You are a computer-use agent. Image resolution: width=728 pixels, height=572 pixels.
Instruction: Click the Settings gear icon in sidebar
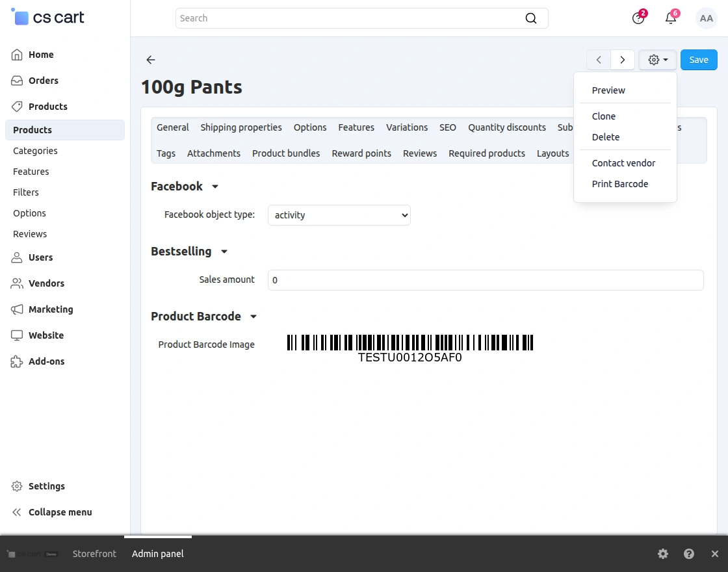coord(17,487)
